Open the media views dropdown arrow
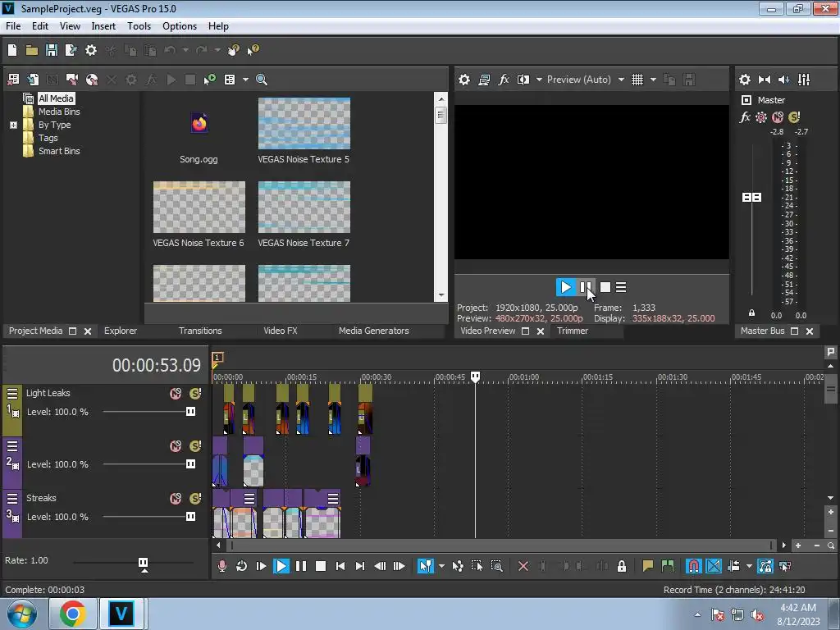The height and width of the screenshot is (630, 840). coord(245,80)
